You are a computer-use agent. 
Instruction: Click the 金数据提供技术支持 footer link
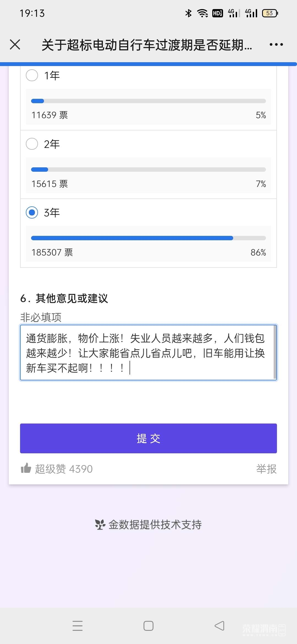click(x=155, y=525)
